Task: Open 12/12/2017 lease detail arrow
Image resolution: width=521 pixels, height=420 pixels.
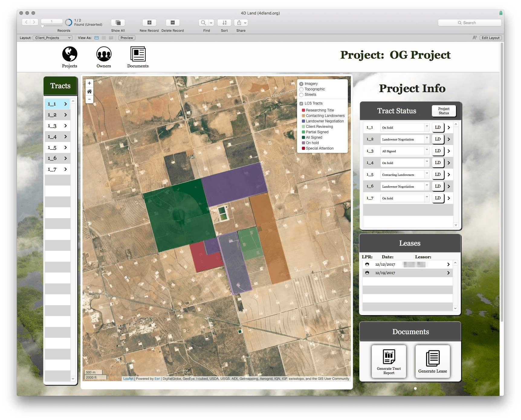Action: [x=448, y=264]
